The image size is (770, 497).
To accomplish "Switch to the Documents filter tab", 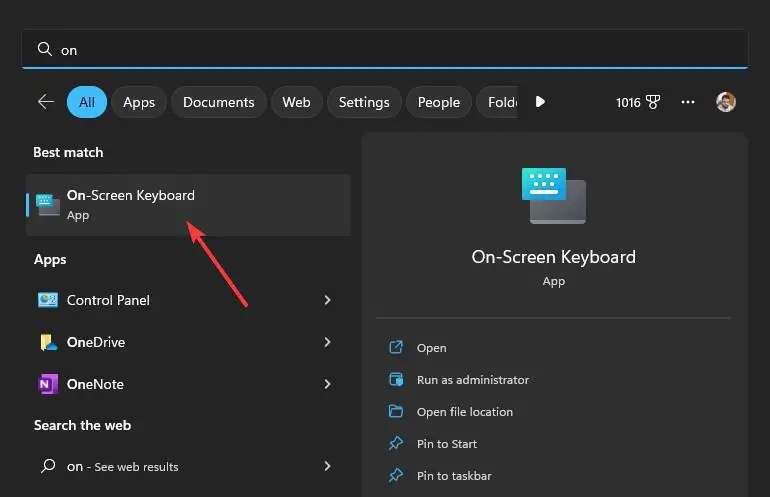I will pyautogui.click(x=219, y=102).
